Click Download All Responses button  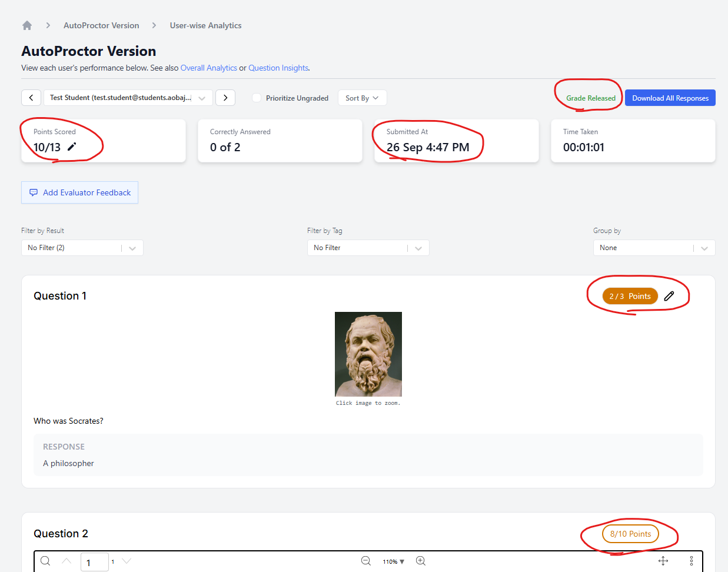(670, 98)
